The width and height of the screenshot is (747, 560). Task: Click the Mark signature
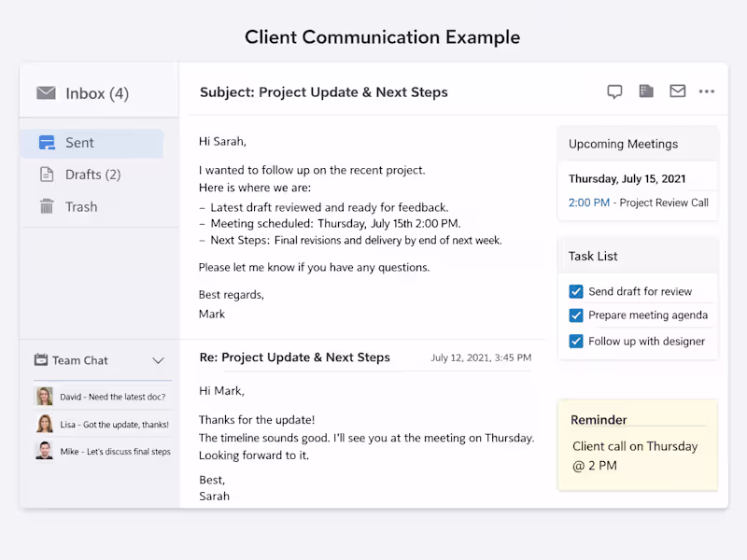tap(212, 315)
